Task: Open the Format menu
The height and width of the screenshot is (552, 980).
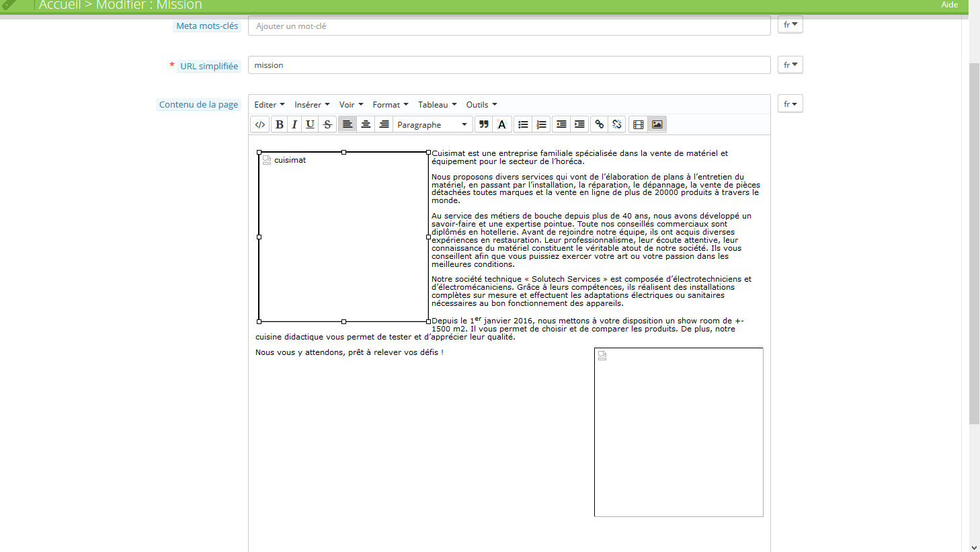Action: click(x=391, y=104)
